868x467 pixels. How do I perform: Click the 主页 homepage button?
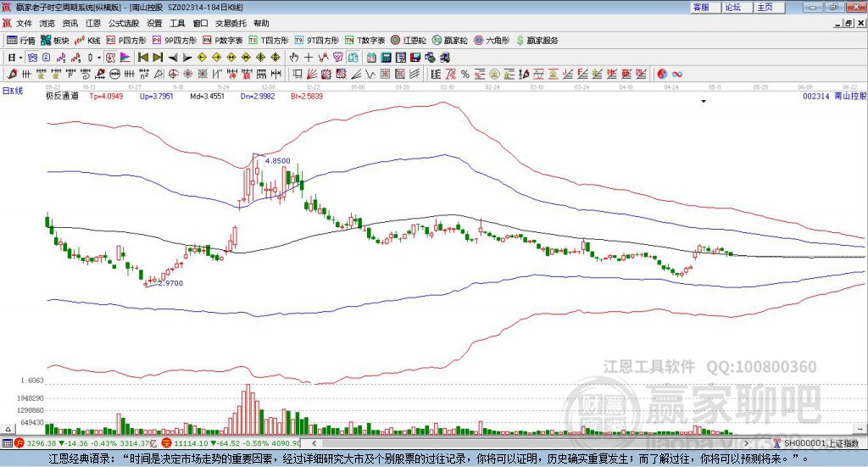point(770,7)
